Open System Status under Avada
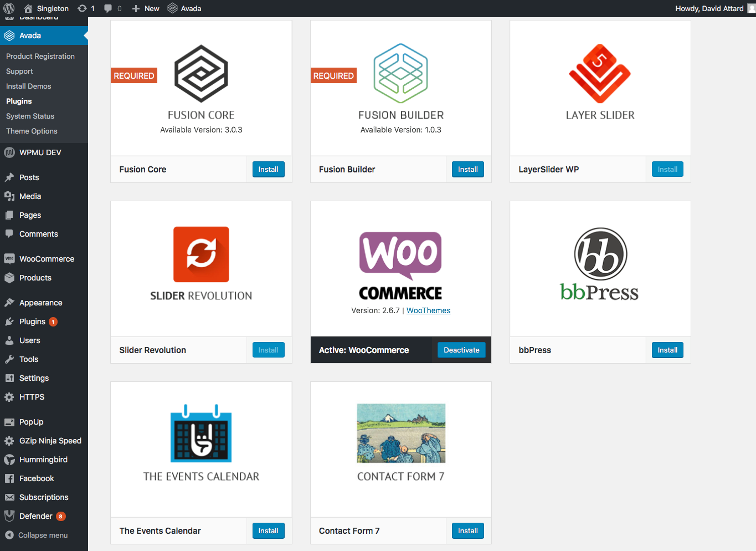 30,116
